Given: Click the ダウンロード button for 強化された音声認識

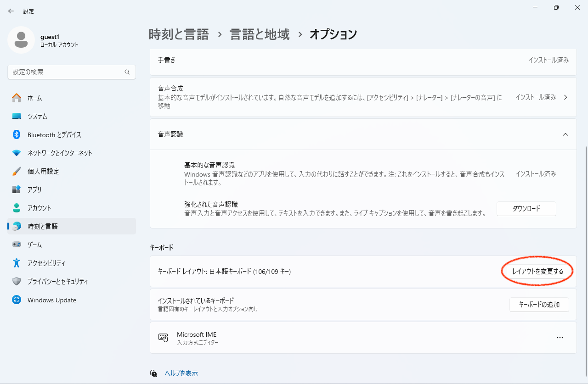Looking at the screenshot, I should 526,208.
